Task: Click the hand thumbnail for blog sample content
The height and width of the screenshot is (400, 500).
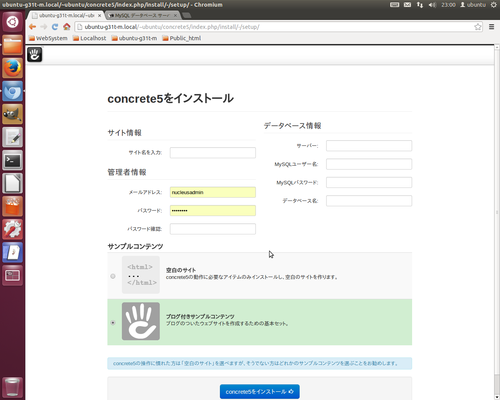Action: (x=141, y=321)
